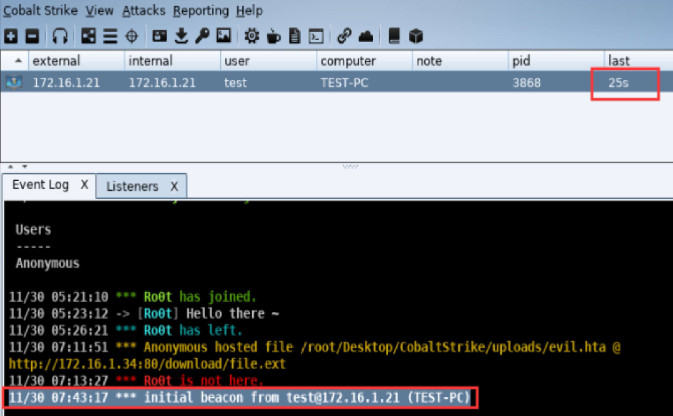Click the minus disconnect icon in toolbar
The image size is (673, 416).
[32, 36]
